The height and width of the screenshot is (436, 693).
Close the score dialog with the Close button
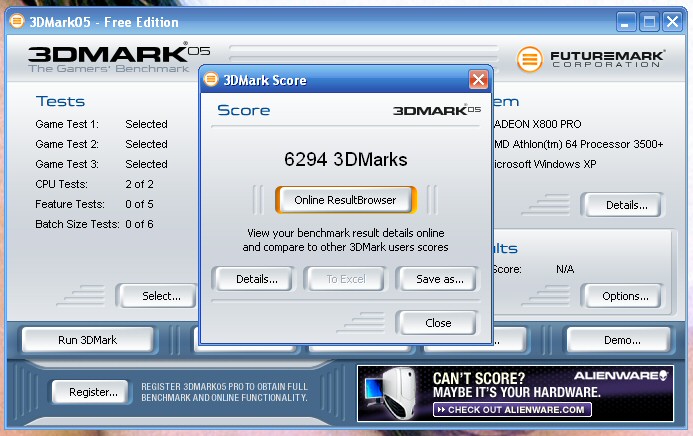[438, 323]
